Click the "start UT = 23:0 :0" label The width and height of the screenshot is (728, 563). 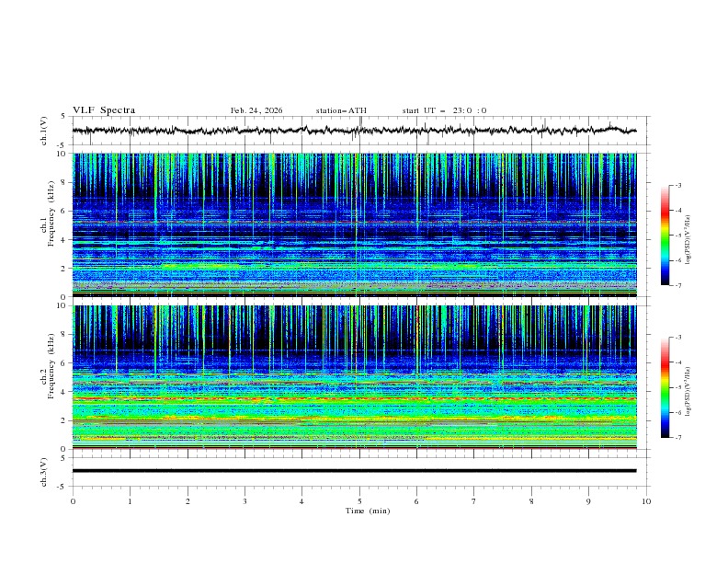(444, 110)
